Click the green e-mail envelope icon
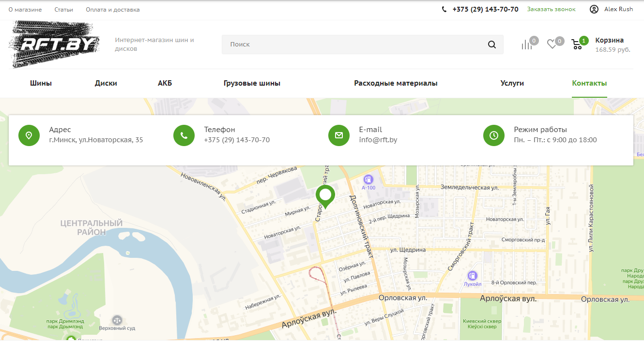The height and width of the screenshot is (357, 644). pyautogui.click(x=339, y=135)
